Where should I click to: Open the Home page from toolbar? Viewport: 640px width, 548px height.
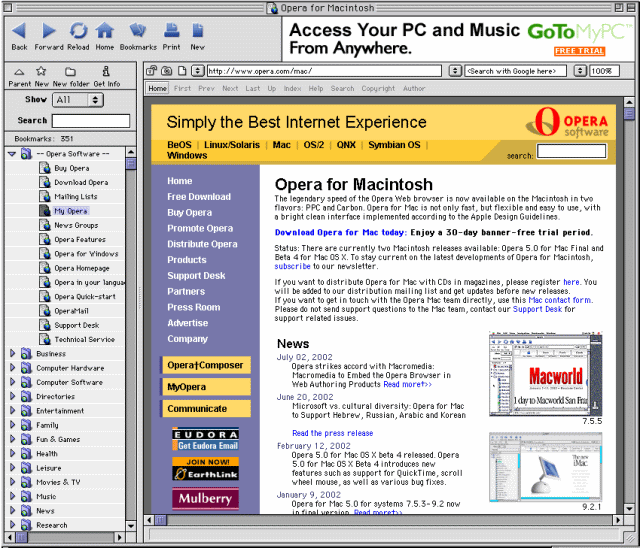(x=105, y=36)
